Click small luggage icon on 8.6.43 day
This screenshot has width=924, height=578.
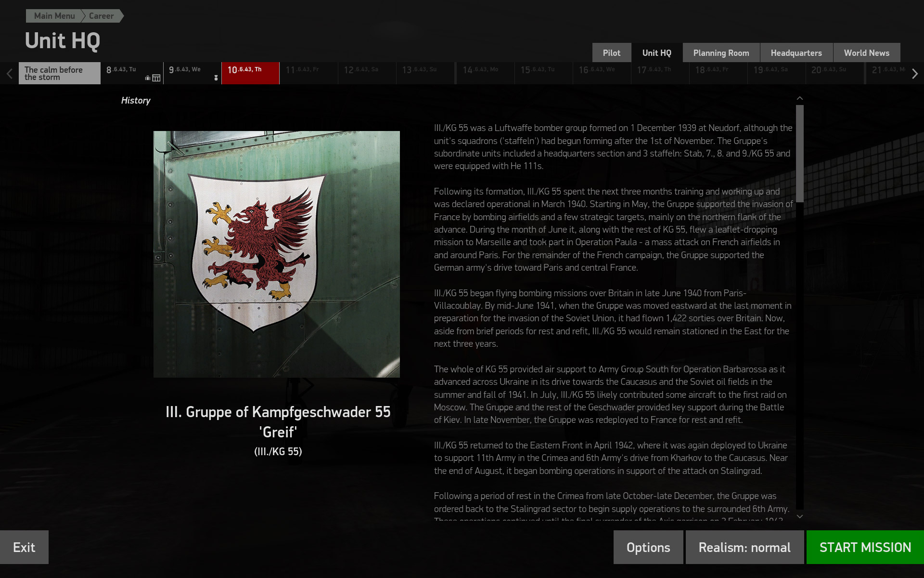[148, 78]
